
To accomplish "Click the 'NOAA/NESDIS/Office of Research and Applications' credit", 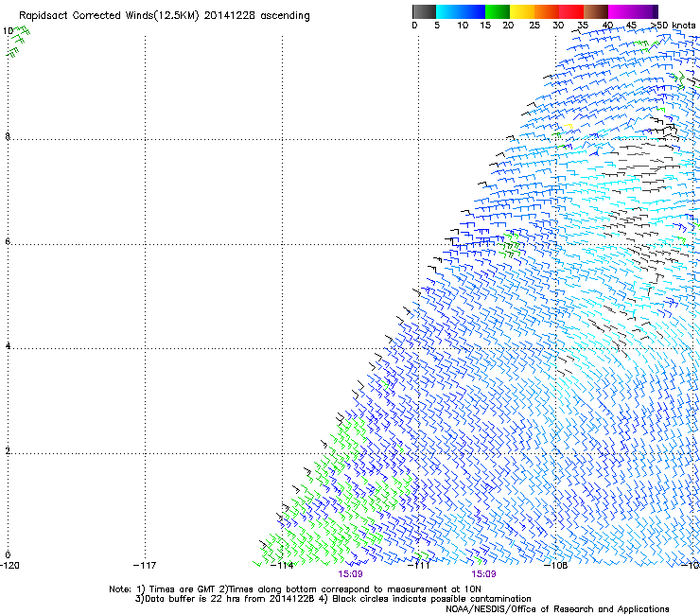I will (x=557, y=609).
